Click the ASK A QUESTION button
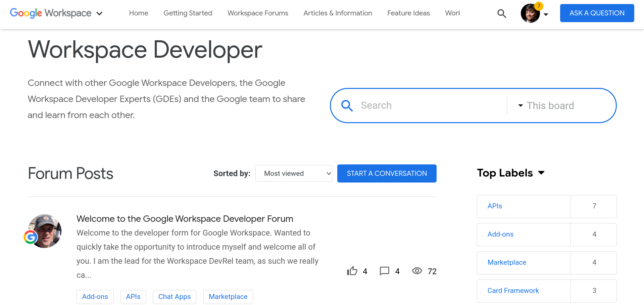The height and width of the screenshot is (305, 644). pos(597,13)
